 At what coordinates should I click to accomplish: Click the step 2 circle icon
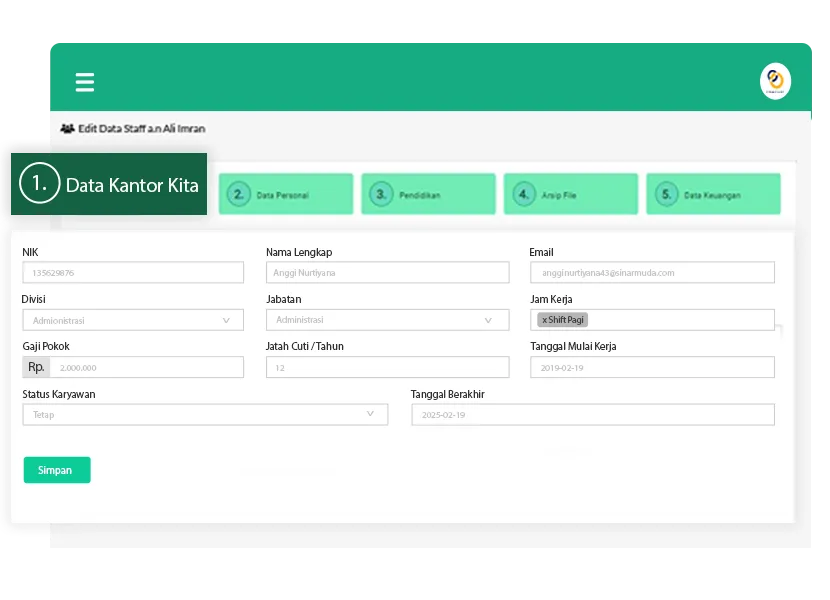click(238, 194)
